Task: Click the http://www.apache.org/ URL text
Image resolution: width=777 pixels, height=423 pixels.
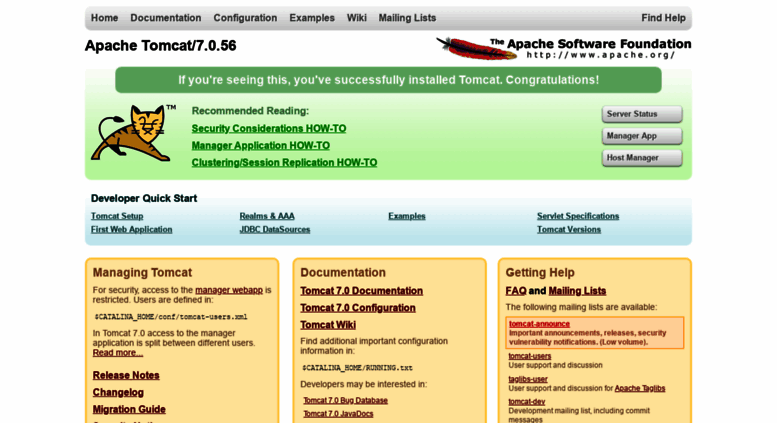Action: coord(601,55)
